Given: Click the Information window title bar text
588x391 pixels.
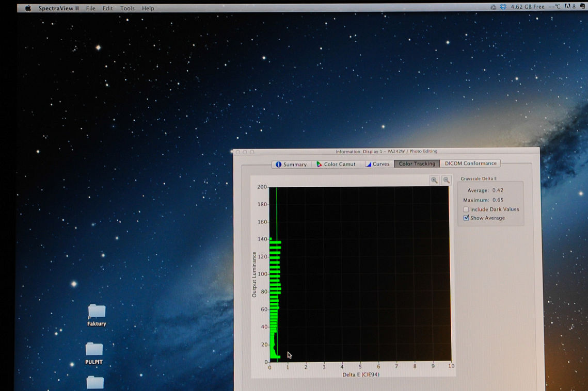Looking at the screenshot, I should 386,152.
